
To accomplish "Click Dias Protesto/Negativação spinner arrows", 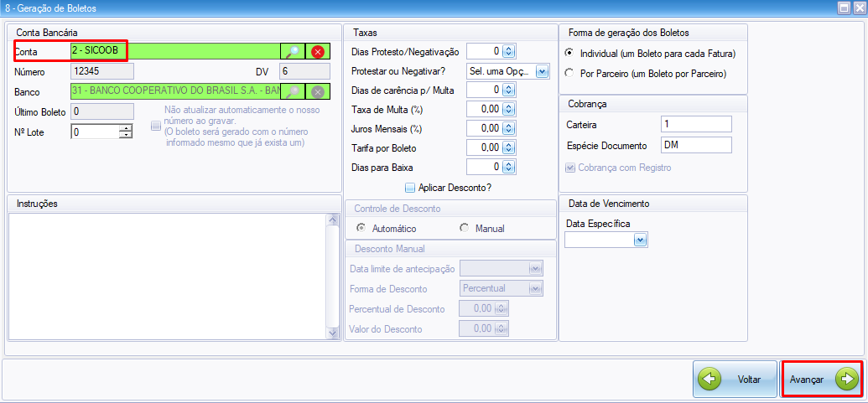I will [x=508, y=52].
